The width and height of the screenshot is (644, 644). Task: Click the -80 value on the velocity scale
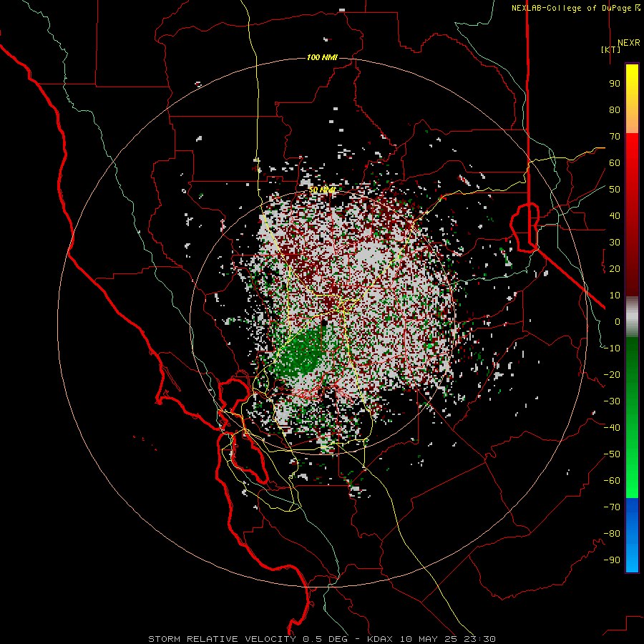coord(612,534)
